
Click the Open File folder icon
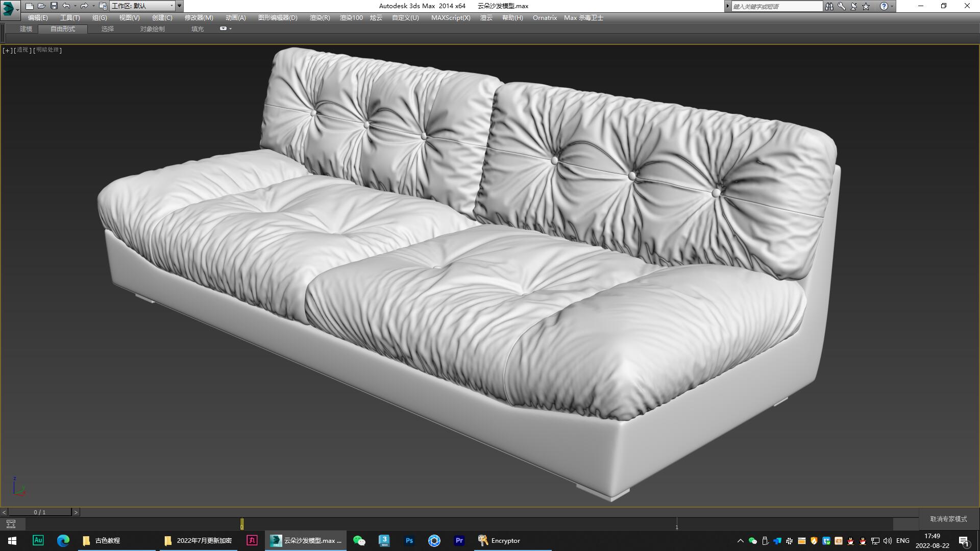[41, 6]
